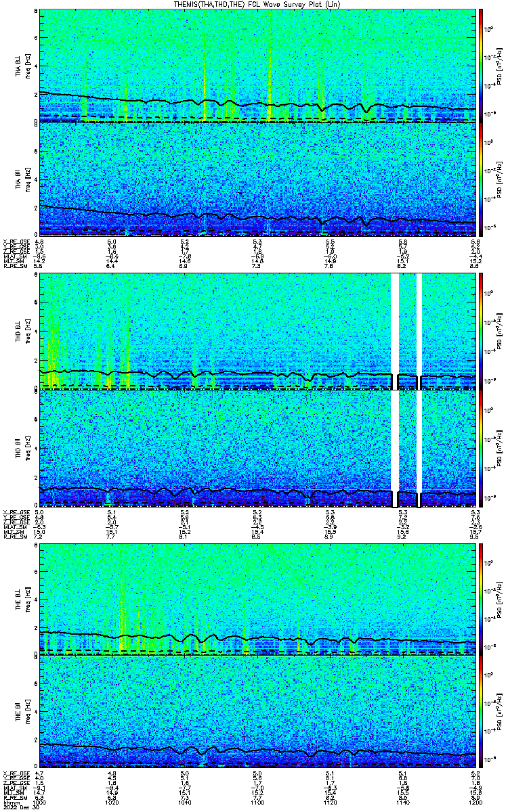
Task: Click the R_RE_SM row label under THD panels
Action: click(16, 536)
